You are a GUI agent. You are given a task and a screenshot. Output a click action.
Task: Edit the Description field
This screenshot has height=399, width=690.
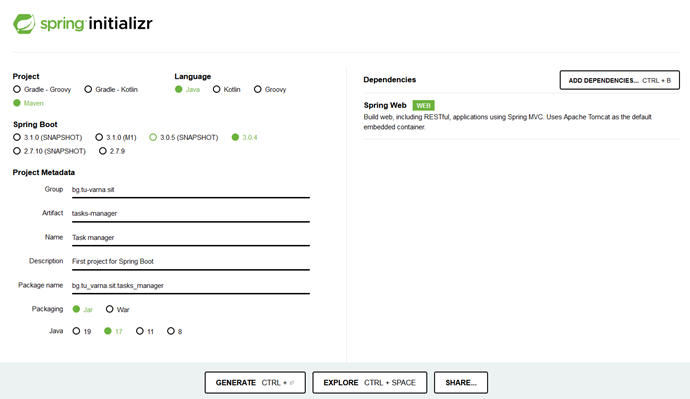point(191,261)
